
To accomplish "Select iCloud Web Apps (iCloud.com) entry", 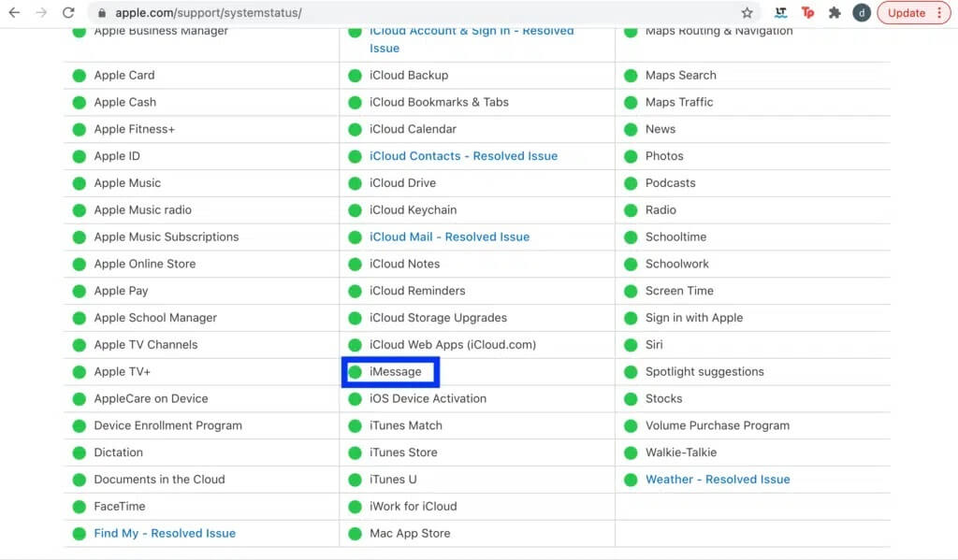I will pos(453,344).
